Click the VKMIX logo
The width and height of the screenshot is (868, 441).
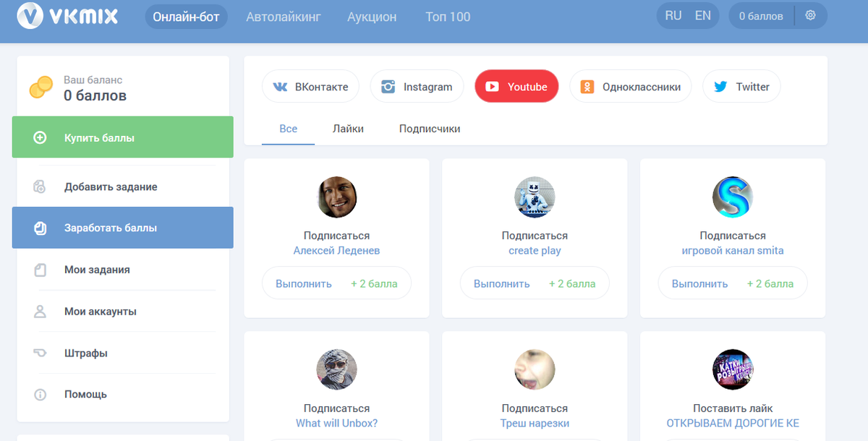(67, 15)
